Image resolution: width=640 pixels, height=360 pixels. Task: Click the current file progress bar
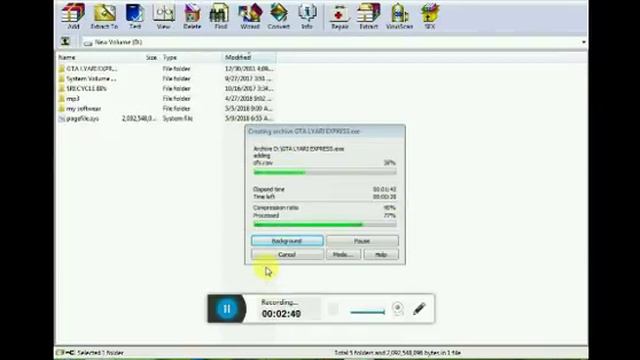tap(324, 173)
